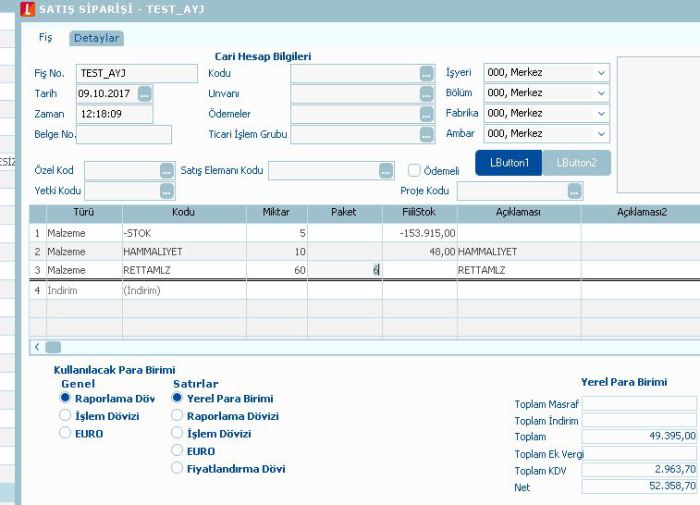Image resolution: width=700 pixels, height=505 pixels.
Task: Click the 48,00 FiiliStok cell
Action: (x=419, y=252)
